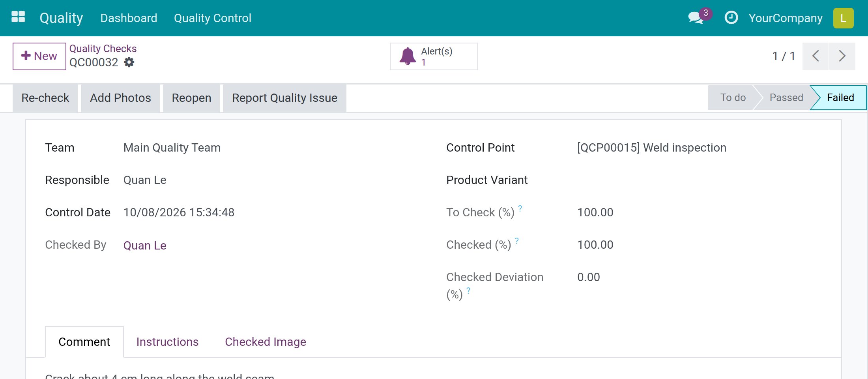Click the Reopen button
Viewport: 868px width, 379px height.
[x=191, y=98]
